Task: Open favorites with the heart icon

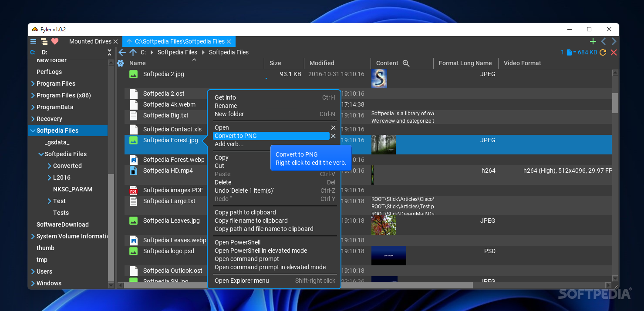Action: [x=55, y=41]
